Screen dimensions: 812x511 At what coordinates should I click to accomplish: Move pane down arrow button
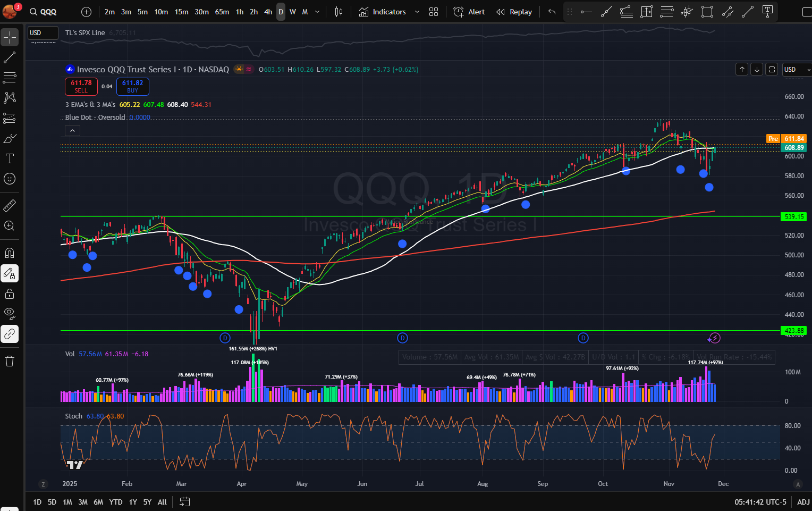tap(757, 69)
